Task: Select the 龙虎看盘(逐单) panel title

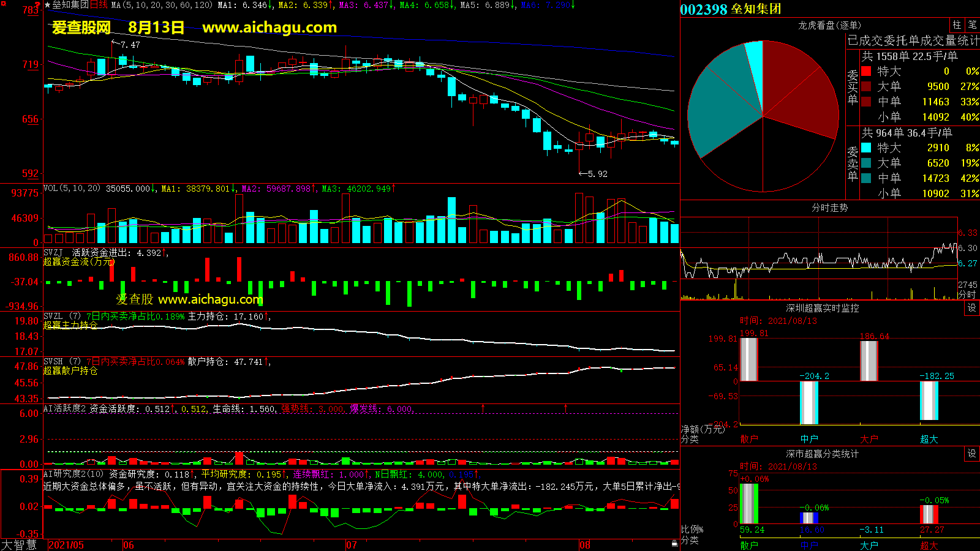Action: pos(829,25)
